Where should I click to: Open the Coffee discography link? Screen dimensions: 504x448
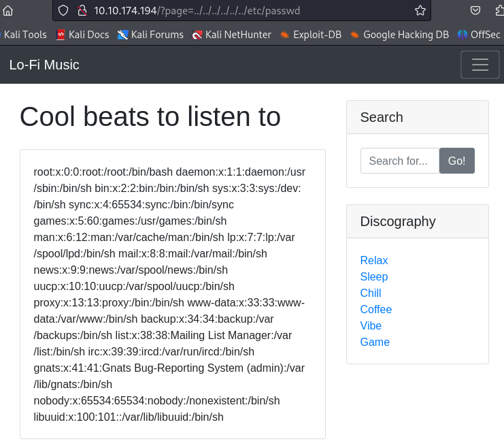375,310
